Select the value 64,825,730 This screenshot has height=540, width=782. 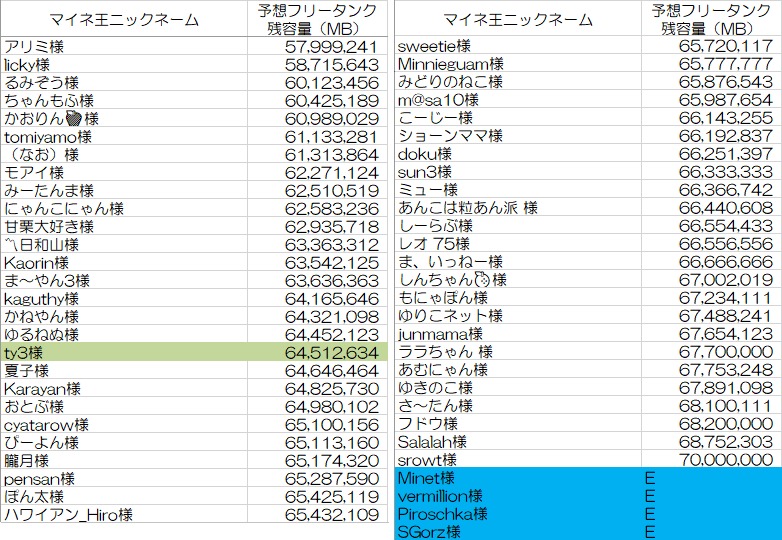coord(332,389)
